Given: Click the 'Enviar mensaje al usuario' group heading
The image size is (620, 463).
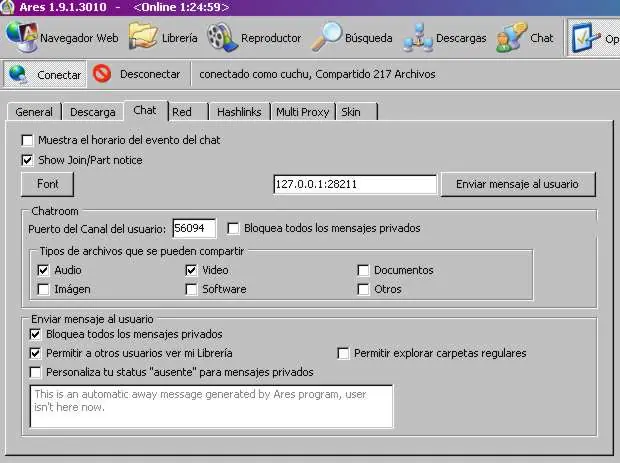Looking at the screenshot, I should point(92,319).
